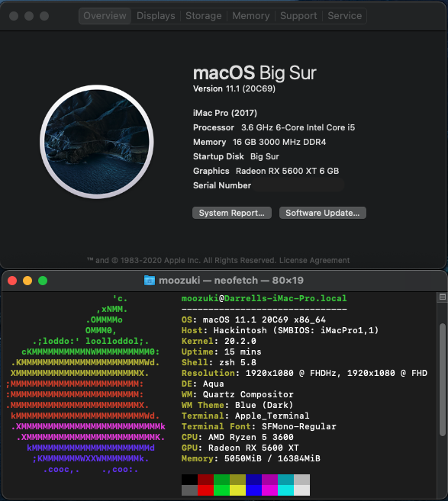Click the Terminal window title text

pyautogui.click(x=231, y=281)
